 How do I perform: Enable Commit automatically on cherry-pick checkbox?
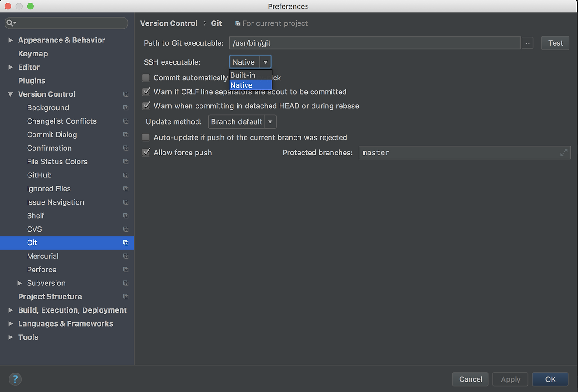[146, 78]
